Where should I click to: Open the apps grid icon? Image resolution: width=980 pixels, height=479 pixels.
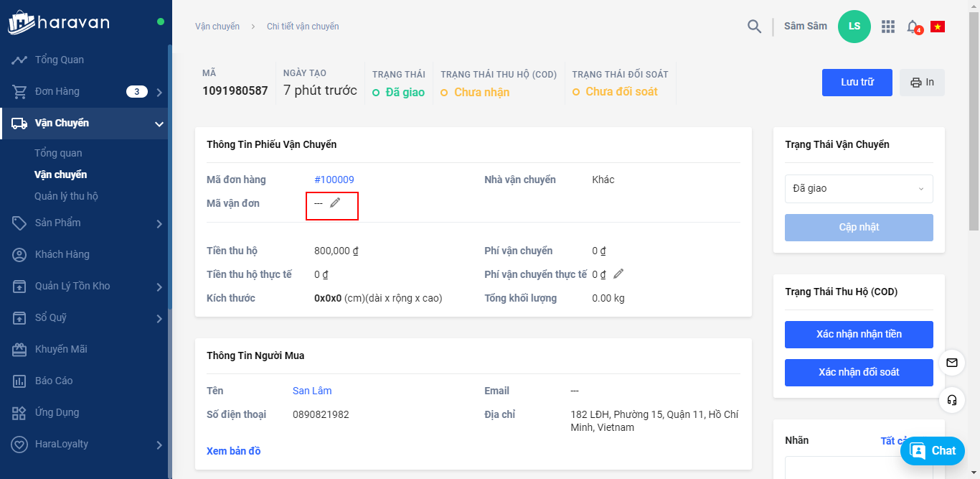(x=888, y=27)
